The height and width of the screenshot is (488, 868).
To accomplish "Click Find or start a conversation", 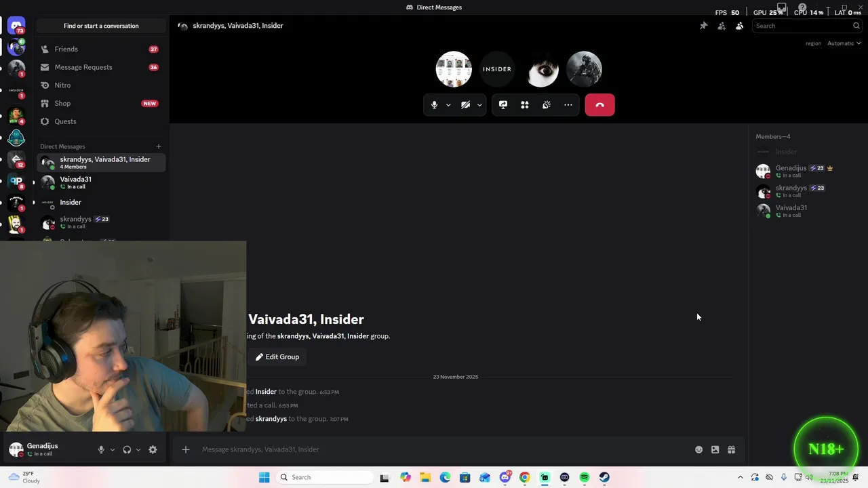I will tap(101, 26).
